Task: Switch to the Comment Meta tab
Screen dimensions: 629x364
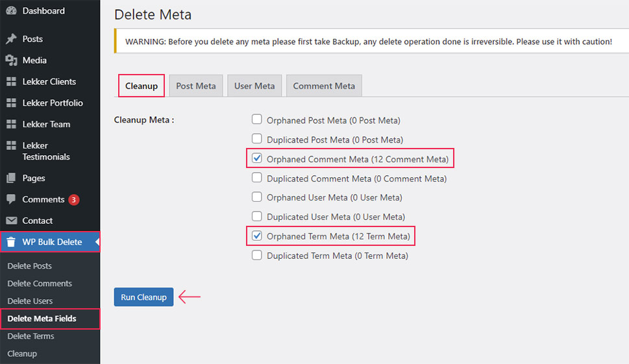Action: pos(324,86)
